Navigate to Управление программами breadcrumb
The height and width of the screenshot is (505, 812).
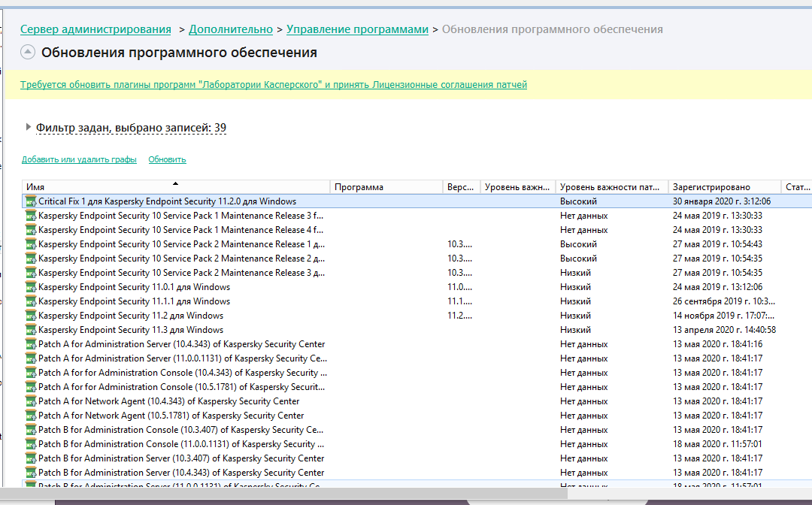click(357, 29)
